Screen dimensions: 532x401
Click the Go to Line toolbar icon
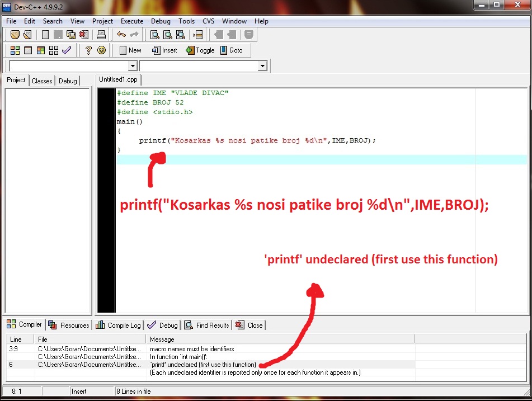click(x=198, y=35)
